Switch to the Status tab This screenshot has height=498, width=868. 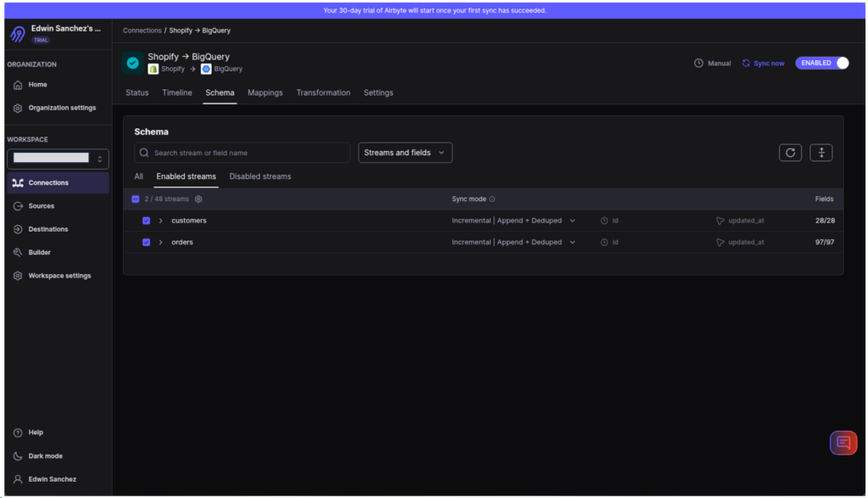click(x=136, y=92)
